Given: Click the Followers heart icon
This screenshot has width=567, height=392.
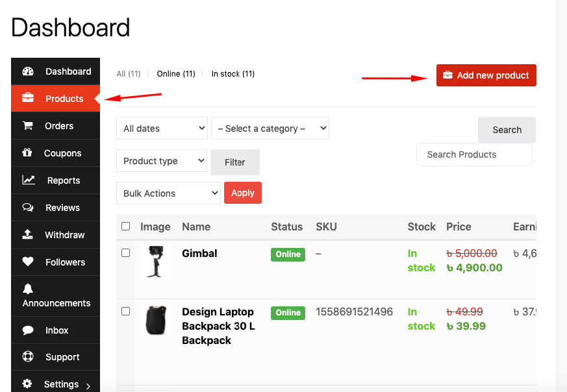Looking at the screenshot, I should pos(28,261).
